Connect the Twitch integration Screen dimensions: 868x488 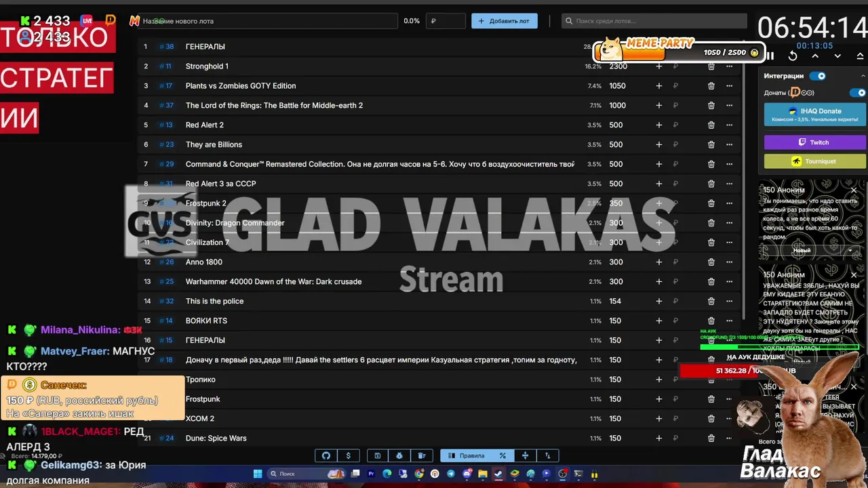[x=815, y=142]
